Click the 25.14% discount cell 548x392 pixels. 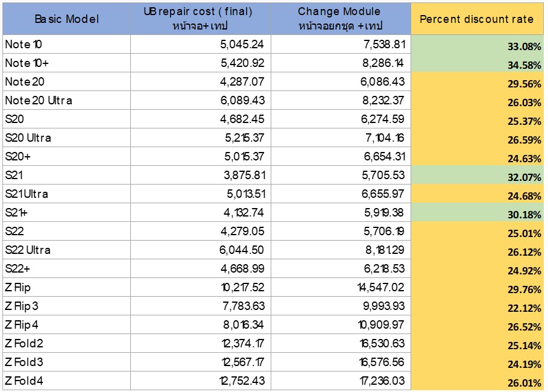click(x=477, y=343)
